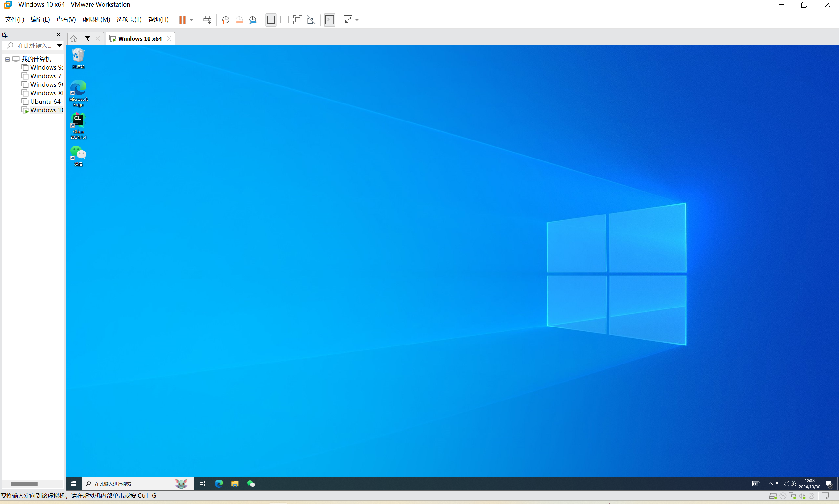Open the console view icon
This screenshot has width=839, height=504.
[x=330, y=20]
